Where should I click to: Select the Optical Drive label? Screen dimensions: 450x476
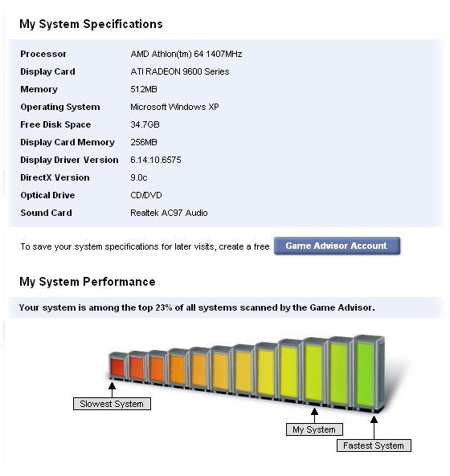pyautogui.click(x=47, y=195)
